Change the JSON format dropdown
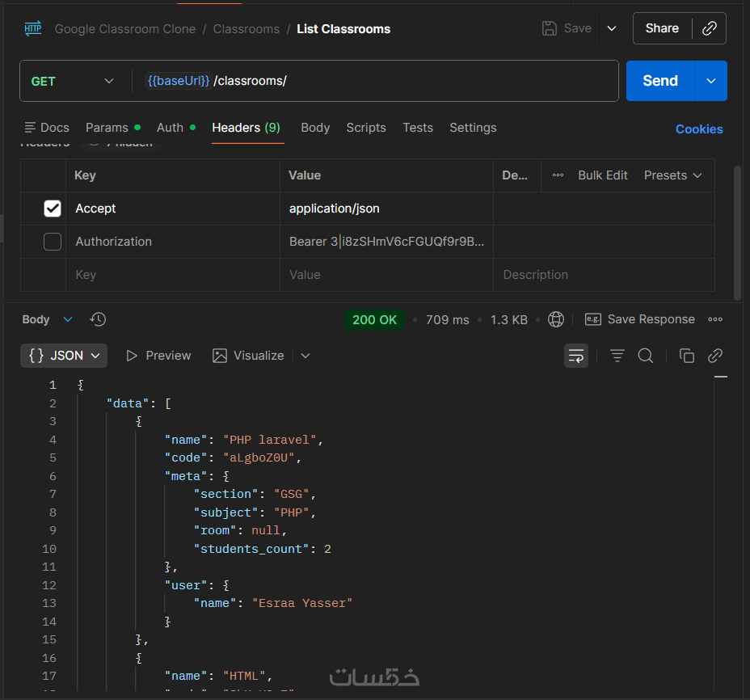 coord(64,356)
